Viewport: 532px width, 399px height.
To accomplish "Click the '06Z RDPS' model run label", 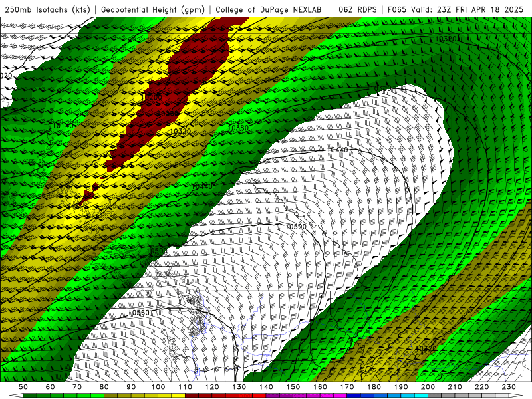I will point(358,9).
